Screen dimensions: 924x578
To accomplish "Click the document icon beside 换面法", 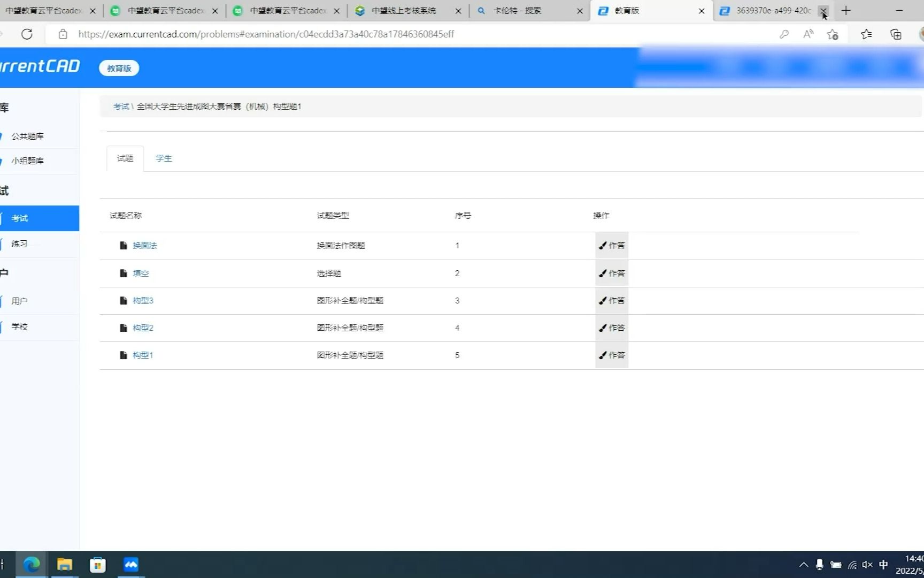I will point(123,246).
